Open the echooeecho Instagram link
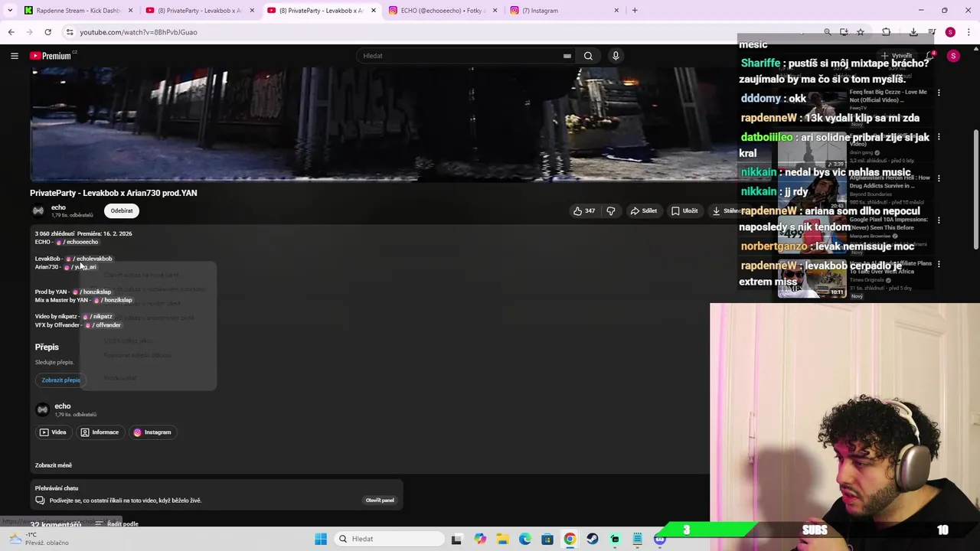The height and width of the screenshot is (551, 980). tap(77, 242)
